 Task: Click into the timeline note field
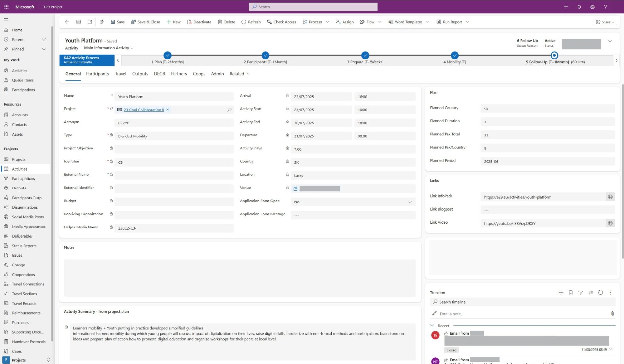tap(520, 314)
